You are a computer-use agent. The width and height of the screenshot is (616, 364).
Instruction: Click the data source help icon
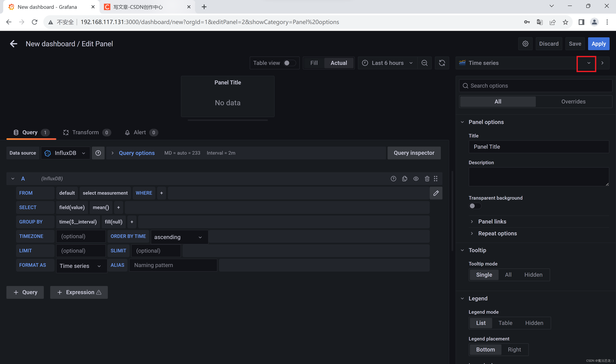click(98, 153)
